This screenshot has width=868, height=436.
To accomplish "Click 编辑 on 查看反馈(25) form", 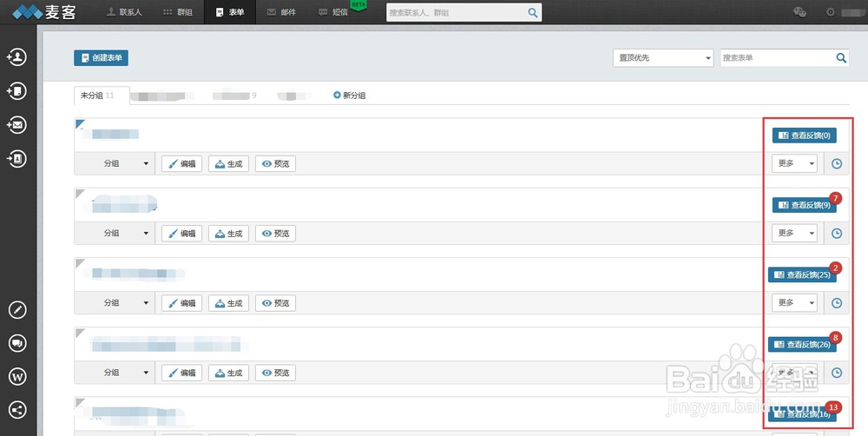I will point(181,303).
